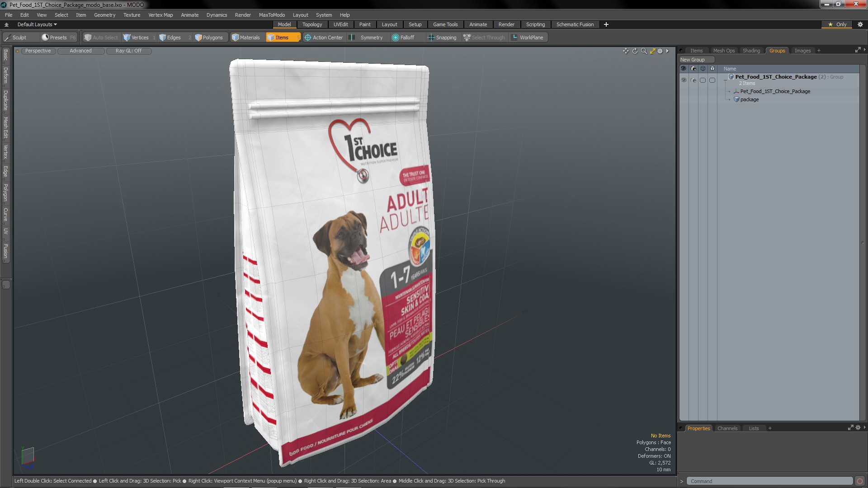
Task: Open the Default Layouts dropdown
Action: pos(37,24)
